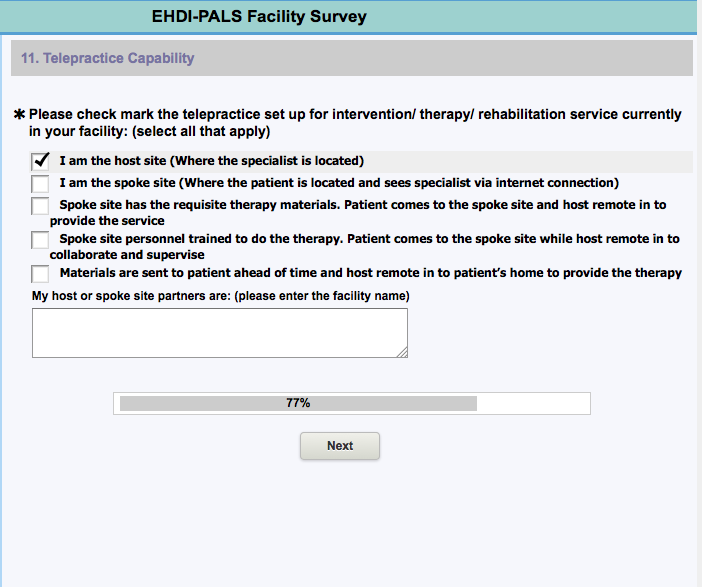
Task: Select 'Materials are sent to patient' checkbox
Action: [x=40, y=273]
